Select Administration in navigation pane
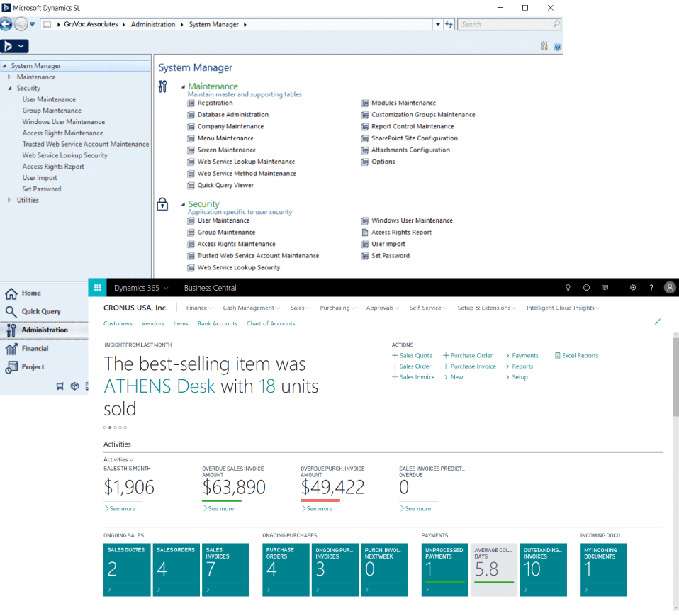 [x=44, y=330]
